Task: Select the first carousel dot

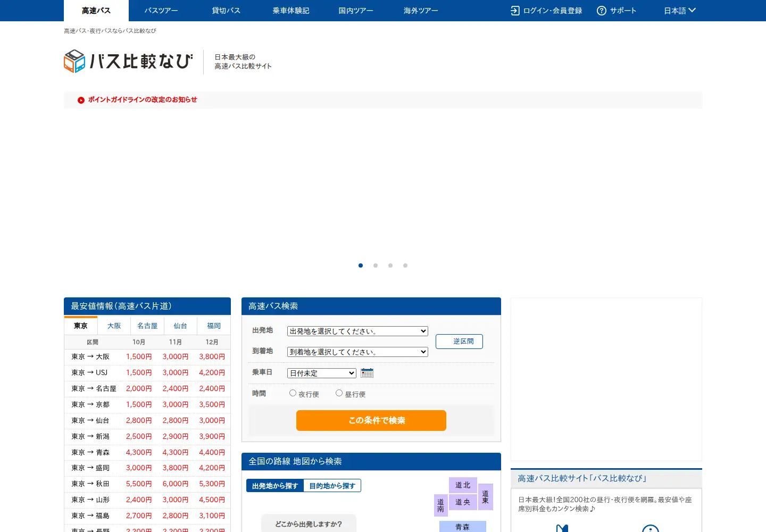Action: (361, 265)
